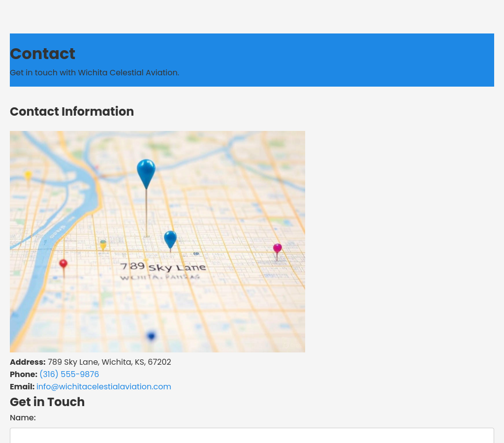This screenshot has height=443, width=504.
Task: Call the (316) 555-9876 phone link
Action: pyautogui.click(x=69, y=375)
